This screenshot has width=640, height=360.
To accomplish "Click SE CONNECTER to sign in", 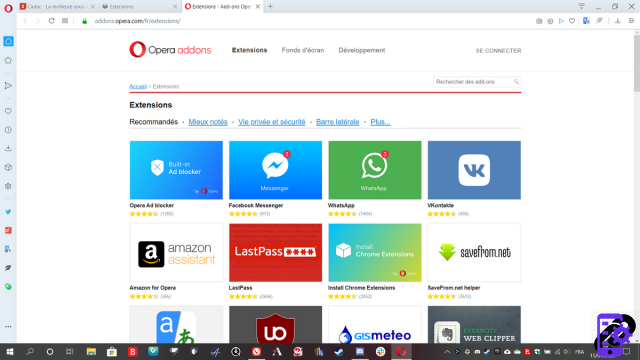I will pos(498,51).
